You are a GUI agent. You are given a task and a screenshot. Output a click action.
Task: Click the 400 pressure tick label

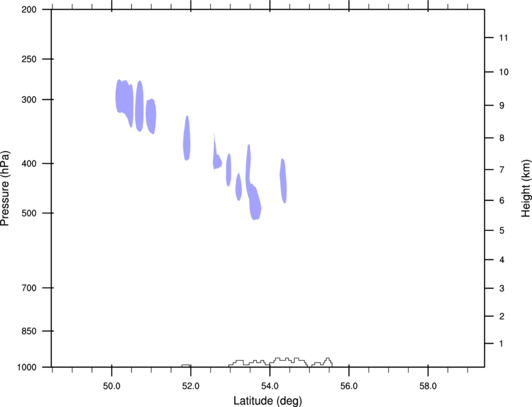point(29,163)
